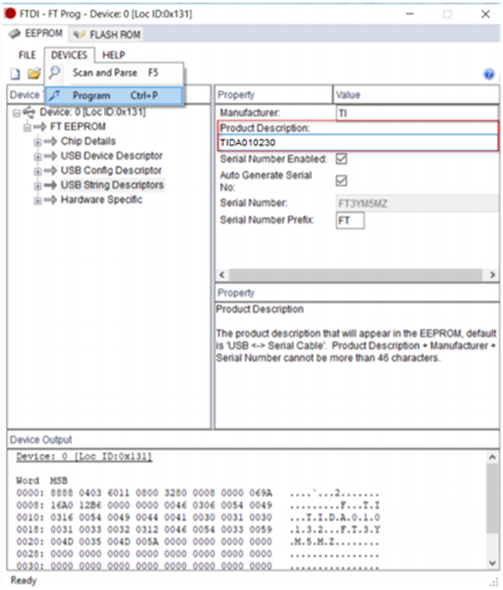Choose Program from the DEVICES menu
Screen dimensions: 503x590
[114, 96]
